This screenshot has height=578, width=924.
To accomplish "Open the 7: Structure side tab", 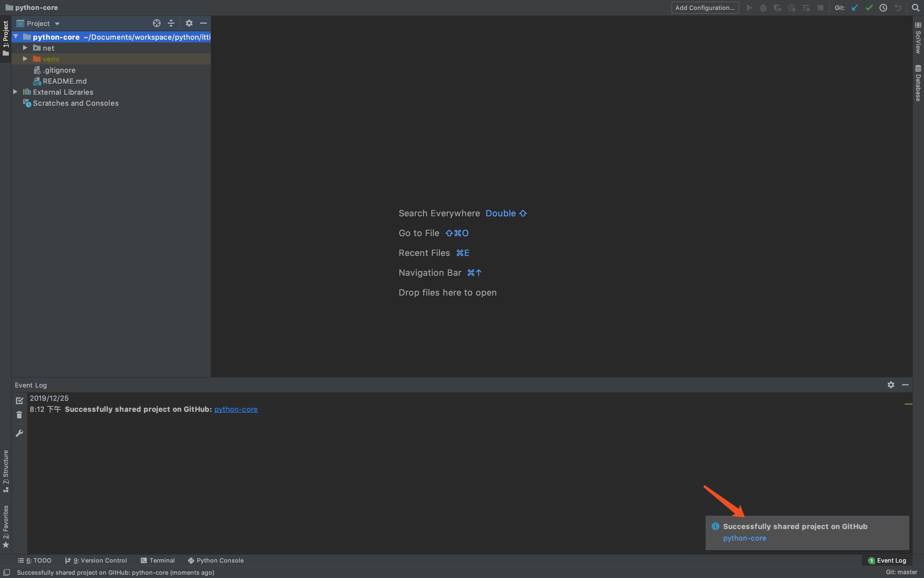I will [x=6, y=471].
